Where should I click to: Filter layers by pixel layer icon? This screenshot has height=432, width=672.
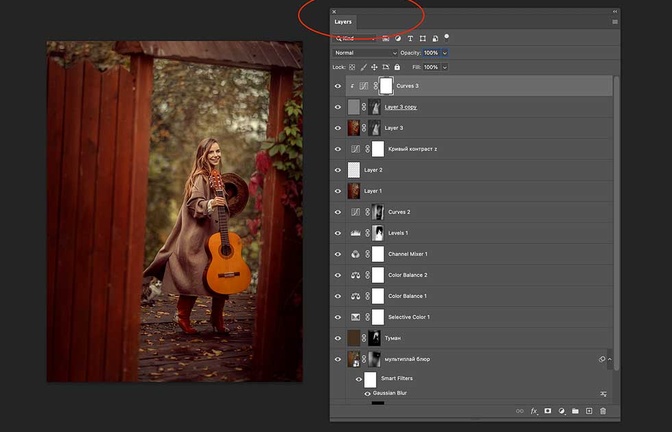[x=386, y=39]
